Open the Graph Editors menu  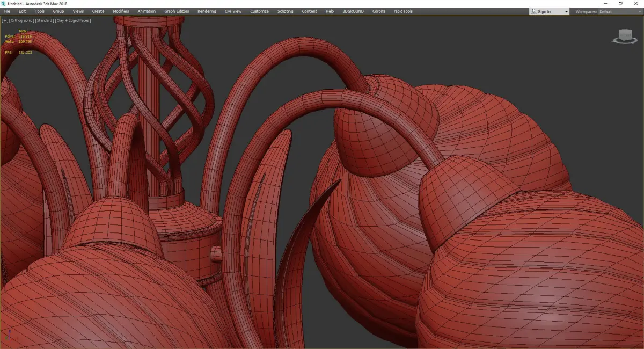pyautogui.click(x=177, y=11)
